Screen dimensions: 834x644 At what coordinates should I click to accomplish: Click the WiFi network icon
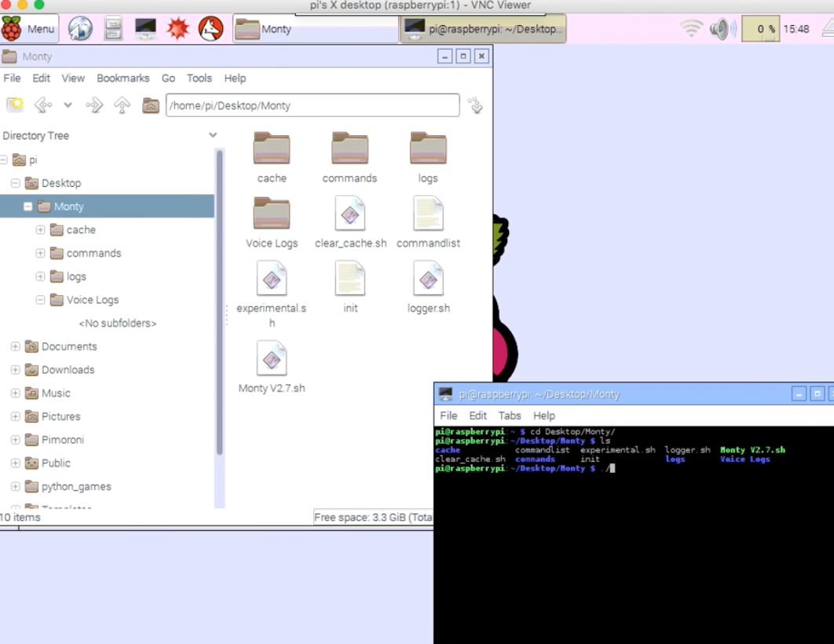(691, 29)
